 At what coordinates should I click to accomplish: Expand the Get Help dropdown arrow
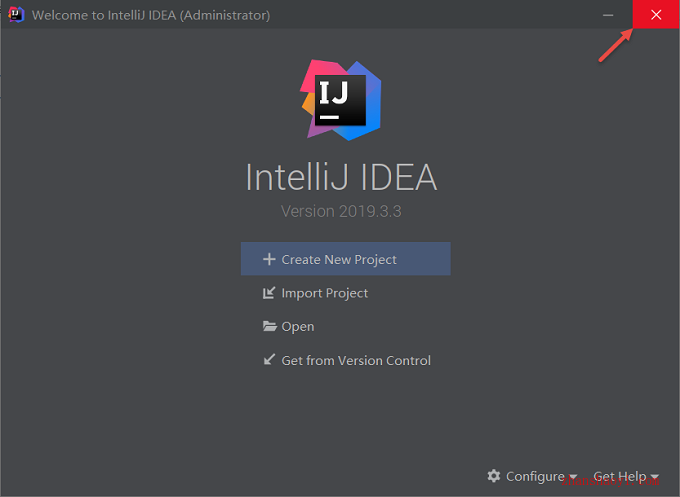(654, 477)
